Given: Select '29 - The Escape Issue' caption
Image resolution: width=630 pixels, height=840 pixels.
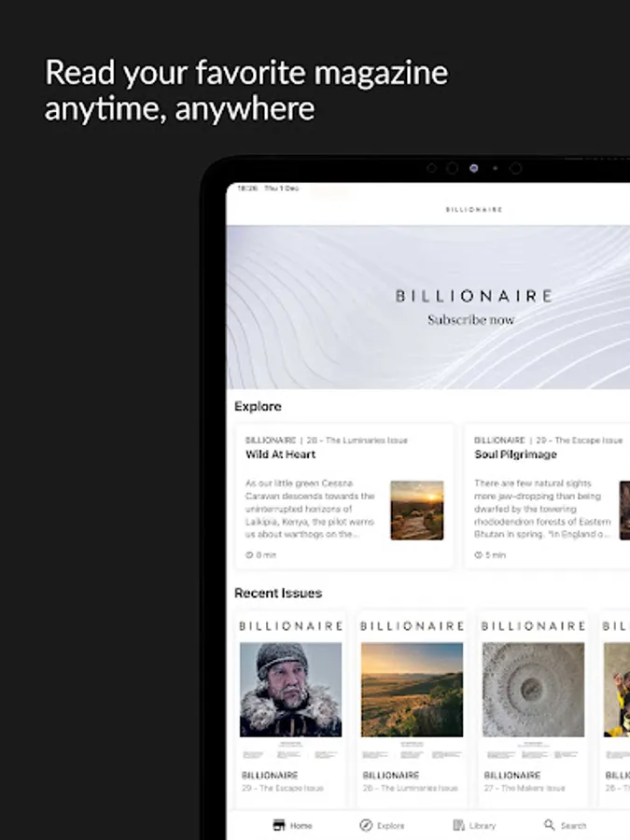Looking at the screenshot, I should click(x=282, y=788).
